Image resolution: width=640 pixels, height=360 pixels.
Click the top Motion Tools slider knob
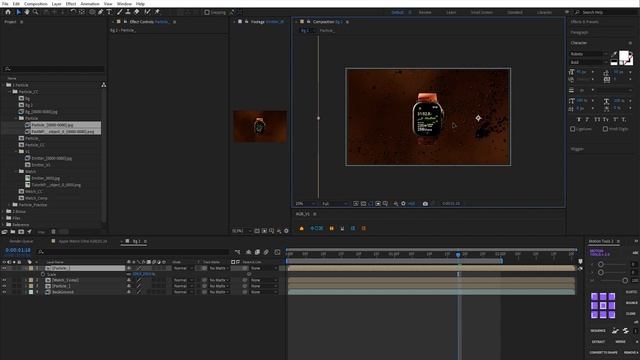(601, 264)
